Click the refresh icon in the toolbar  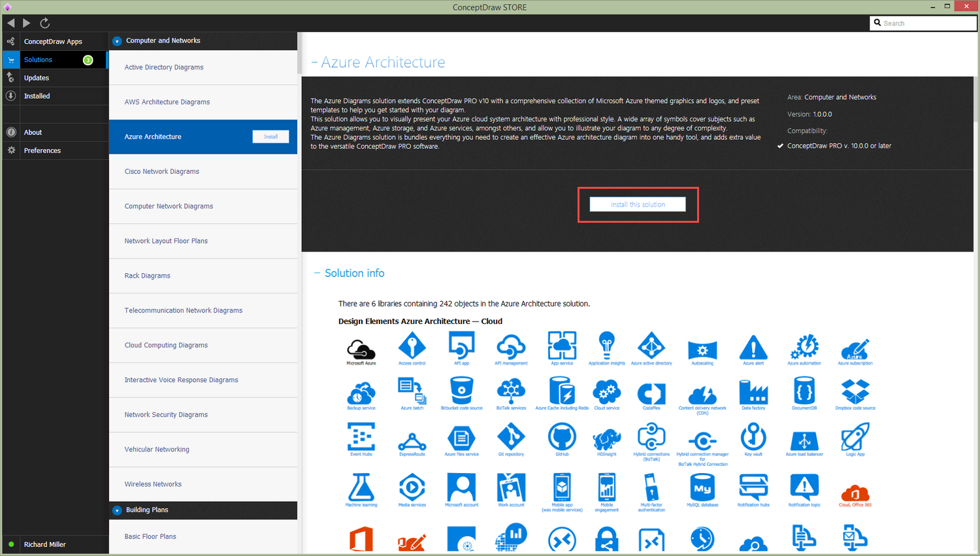point(44,22)
